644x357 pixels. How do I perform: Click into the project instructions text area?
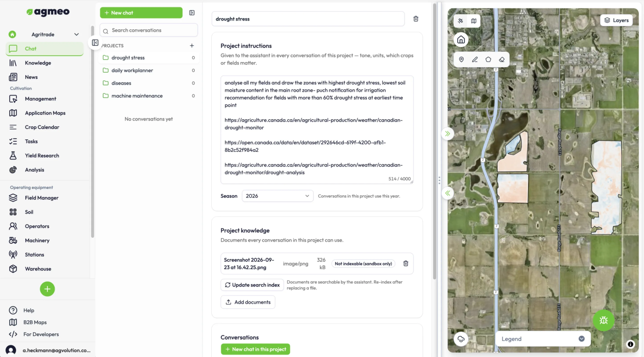317,130
